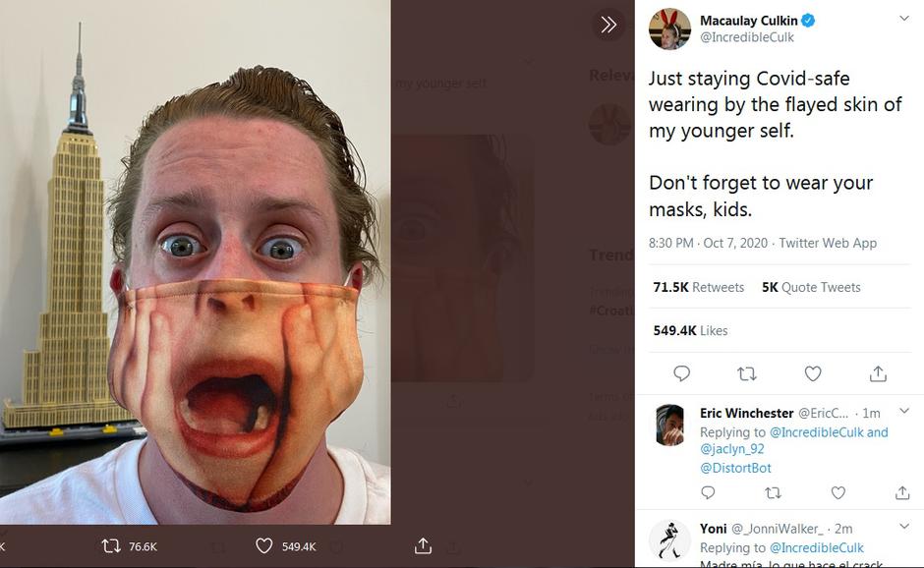
Task: Open the @IncredibleCulk profile handle
Action: click(747, 37)
